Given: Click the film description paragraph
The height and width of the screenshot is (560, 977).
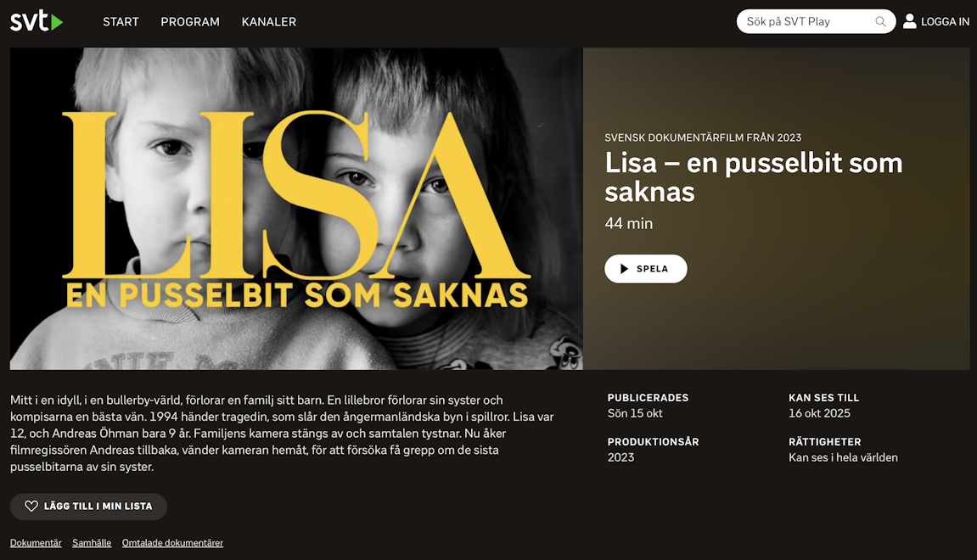Looking at the screenshot, I should coord(283,434).
